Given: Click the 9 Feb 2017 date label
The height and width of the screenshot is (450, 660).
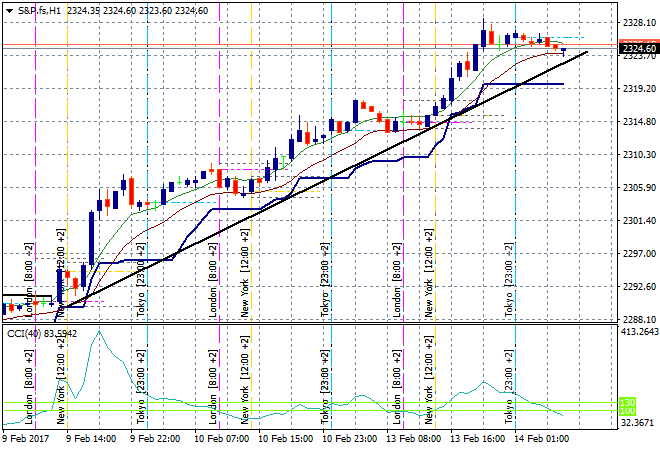Looking at the screenshot, I should tap(26, 438).
